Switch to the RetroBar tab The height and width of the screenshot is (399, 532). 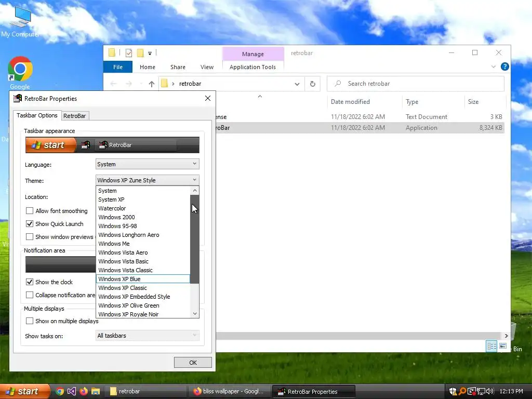[x=75, y=116]
